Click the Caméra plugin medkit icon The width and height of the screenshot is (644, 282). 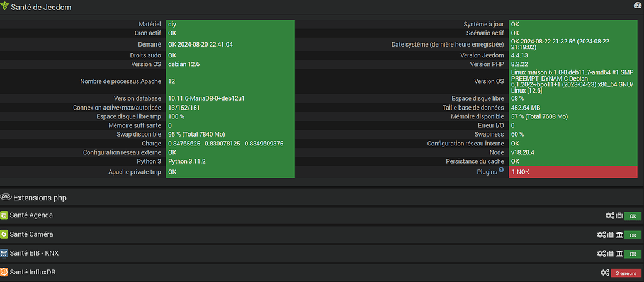611,235
